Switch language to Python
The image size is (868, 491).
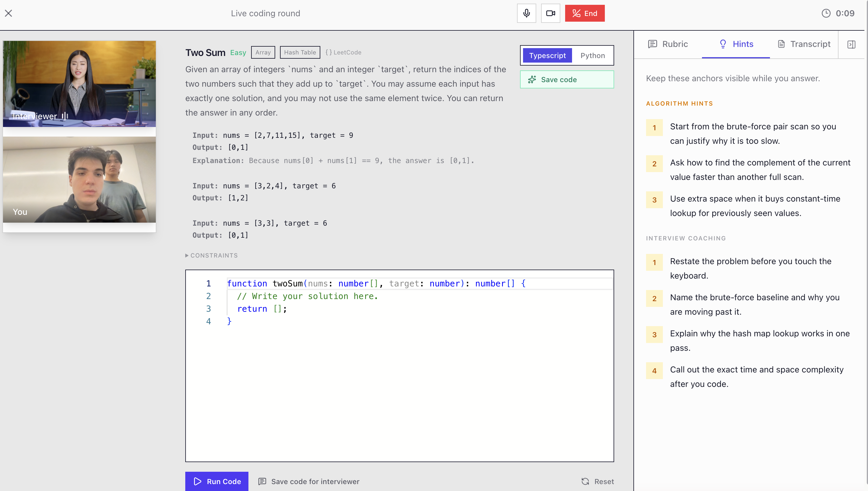pos(592,55)
